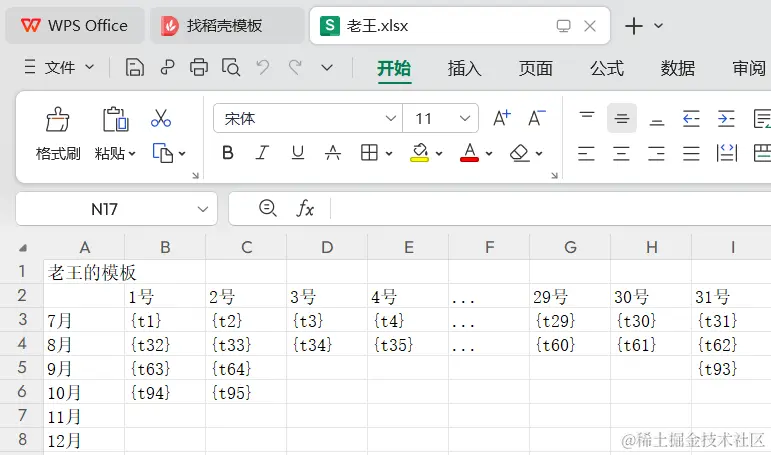
Task: Click inside the formula bar input
Action: (551, 209)
